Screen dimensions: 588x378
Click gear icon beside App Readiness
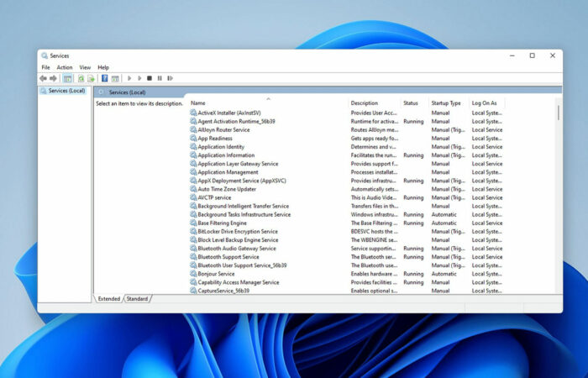point(193,138)
